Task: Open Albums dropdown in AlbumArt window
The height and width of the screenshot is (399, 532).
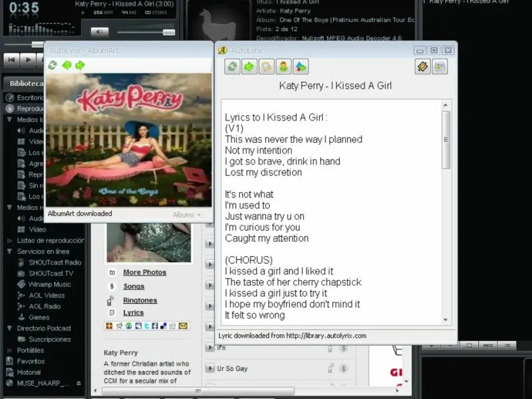Action: 187,215
